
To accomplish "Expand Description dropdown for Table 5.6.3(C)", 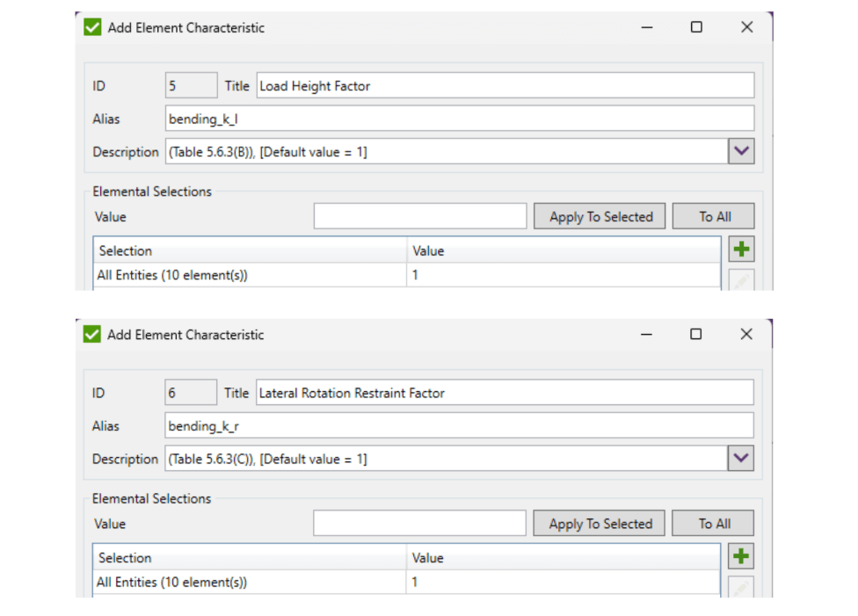I will [740, 459].
